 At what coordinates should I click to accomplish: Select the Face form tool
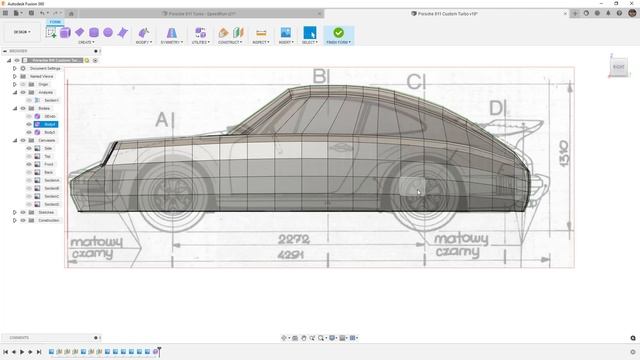pyautogui.click(x=122, y=33)
